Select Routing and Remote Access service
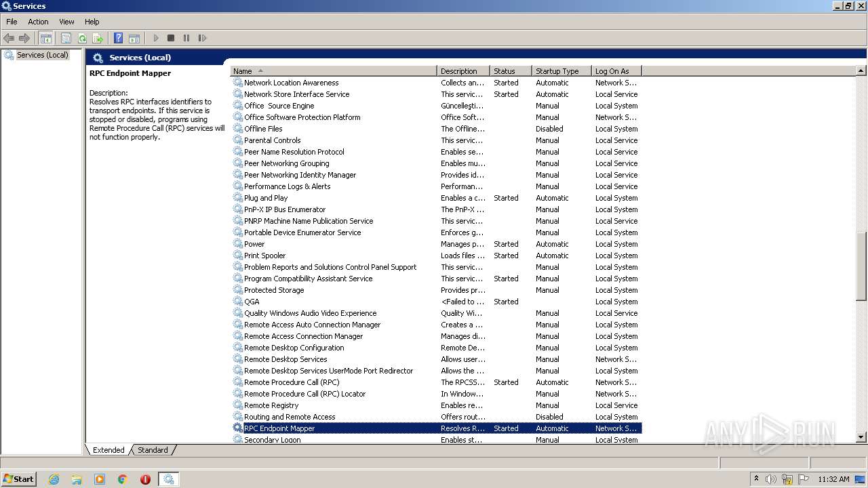 tap(436, 417)
